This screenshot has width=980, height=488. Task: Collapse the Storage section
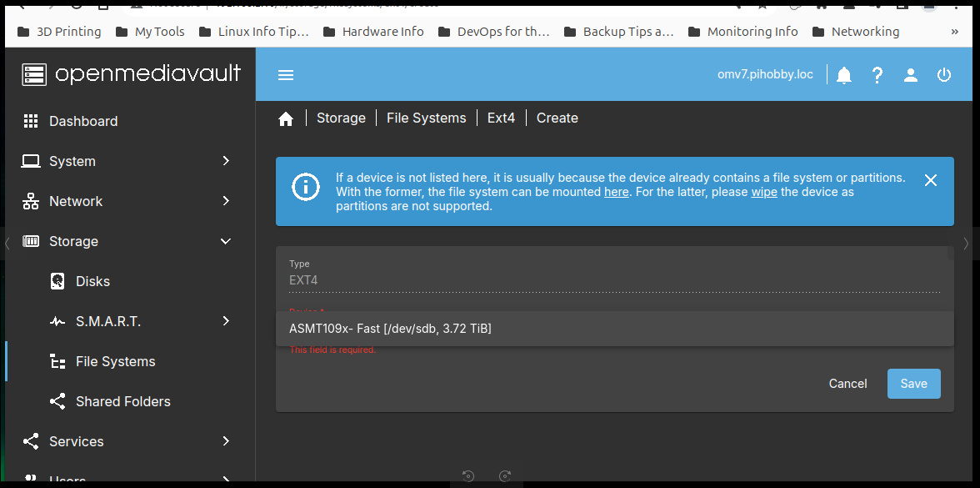(74, 241)
